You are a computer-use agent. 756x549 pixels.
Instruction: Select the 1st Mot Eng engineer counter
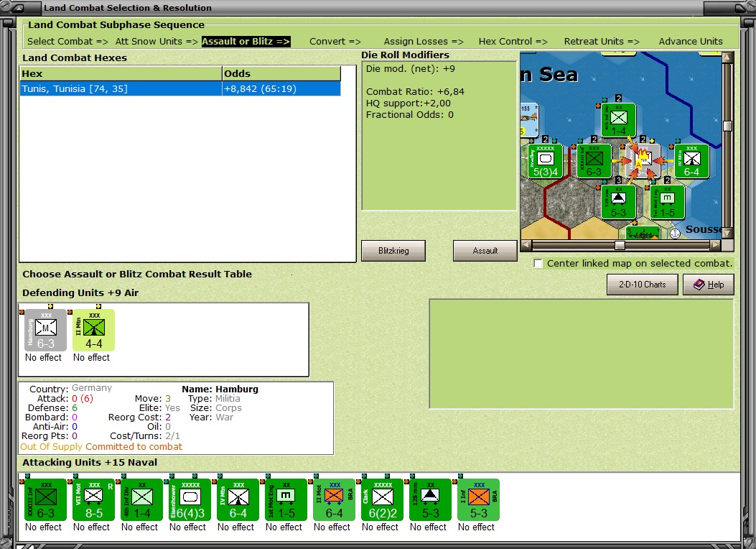pos(284,499)
